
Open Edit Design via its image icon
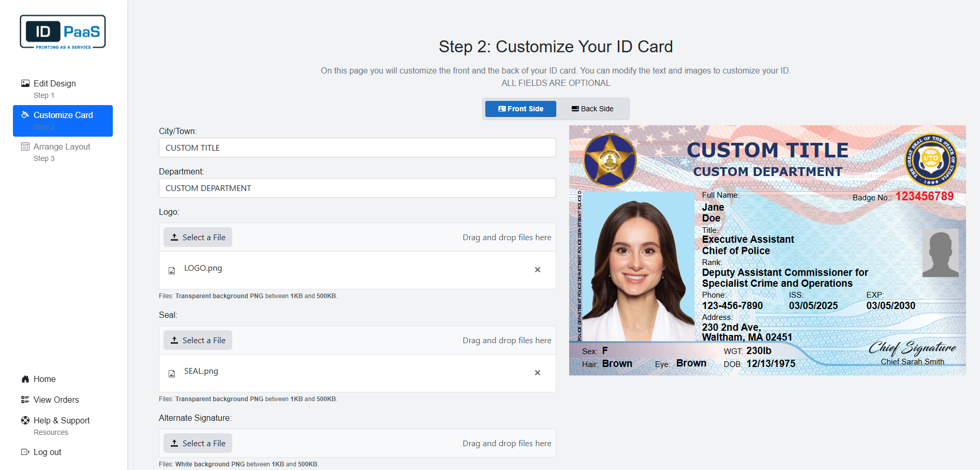click(25, 83)
